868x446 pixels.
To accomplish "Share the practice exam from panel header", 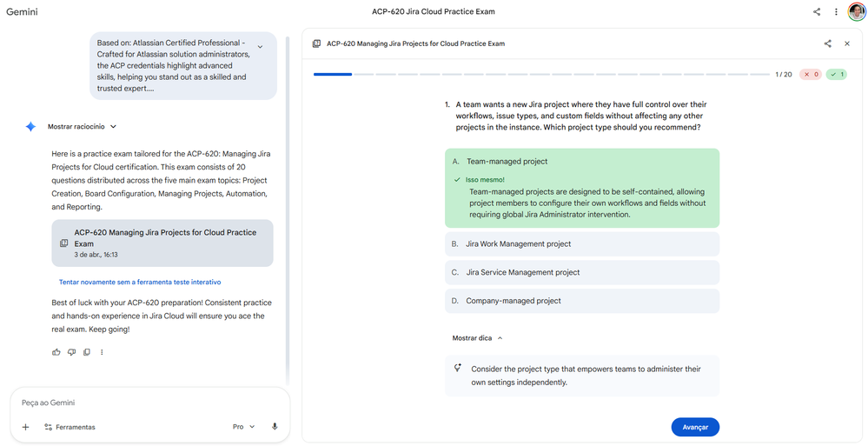I will pos(827,43).
